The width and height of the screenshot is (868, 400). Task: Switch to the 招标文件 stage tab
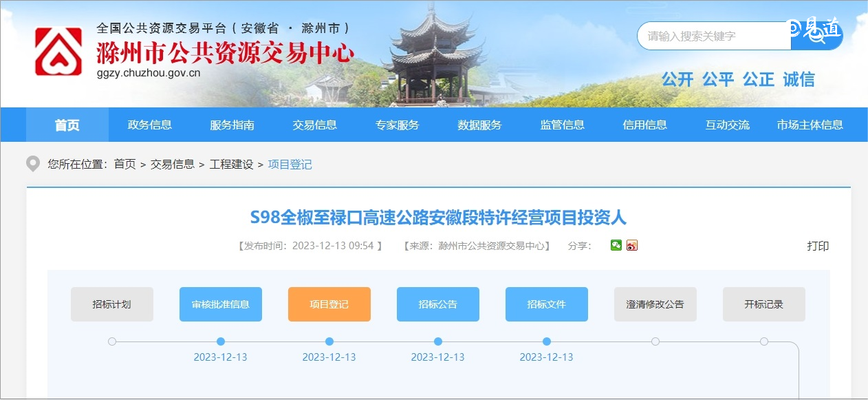(x=547, y=304)
